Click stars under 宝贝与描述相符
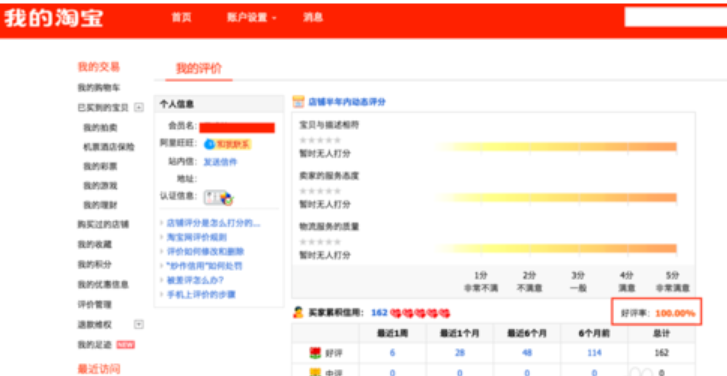 click(320, 140)
